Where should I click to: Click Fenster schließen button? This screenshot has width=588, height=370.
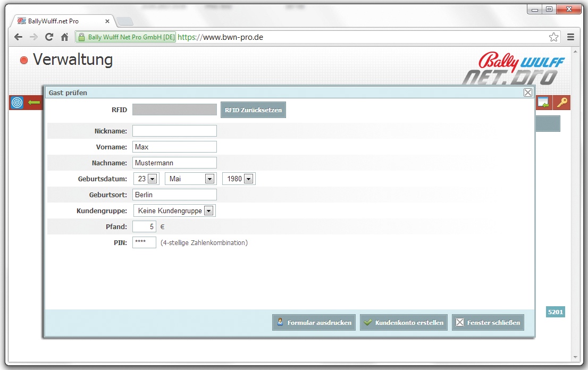pyautogui.click(x=488, y=323)
